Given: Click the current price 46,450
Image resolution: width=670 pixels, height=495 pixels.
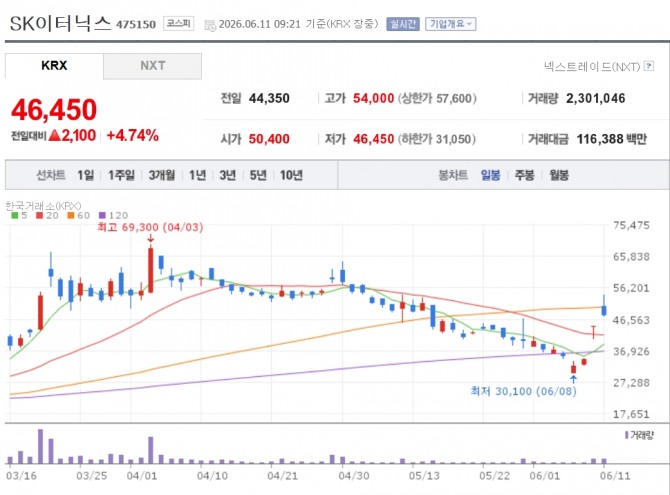Looking at the screenshot, I should pos(54,109).
